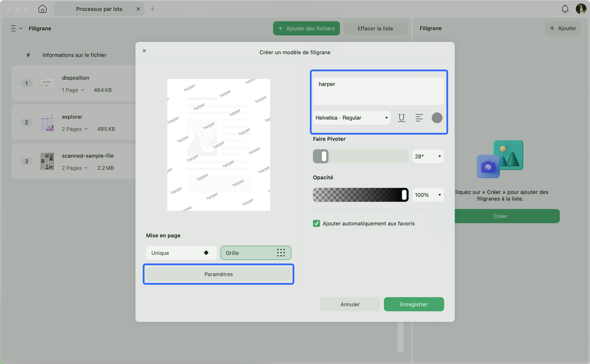The width and height of the screenshot is (590, 364).
Task: Open the Filigrane tool list menu
Action: (x=17, y=28)
